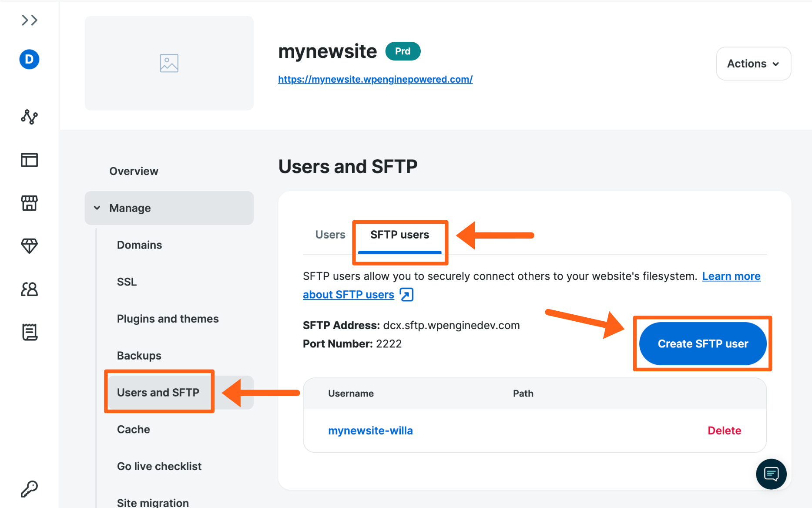812x508 pixels.
Task: Click the storefront eCommerce icon
Action: [x=29, y=203]
